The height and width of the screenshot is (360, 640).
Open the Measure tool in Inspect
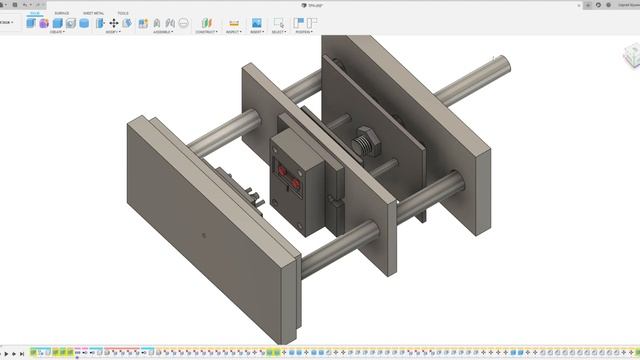(x=234, y=23)
